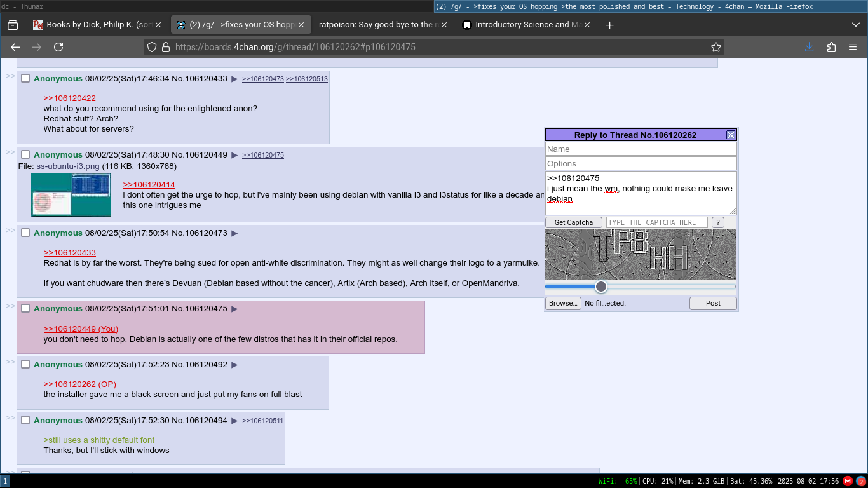Open post menu arrow for No.106120473

pyautogui.click(x=234, y=233)
